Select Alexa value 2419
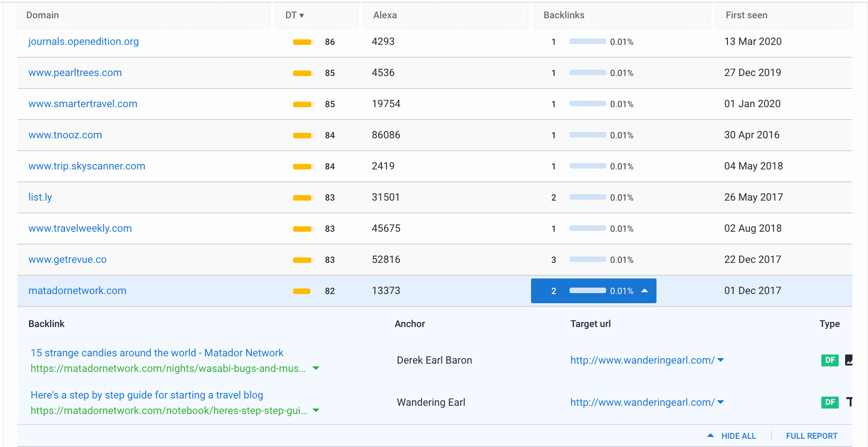Image resolution: width=868 pixels, height=447 pixels. [383, 166]
